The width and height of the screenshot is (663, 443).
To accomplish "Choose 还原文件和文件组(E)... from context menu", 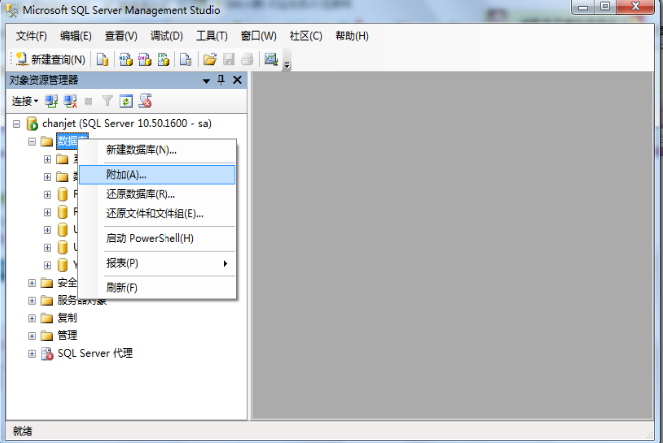I will [x=157, y=214].
